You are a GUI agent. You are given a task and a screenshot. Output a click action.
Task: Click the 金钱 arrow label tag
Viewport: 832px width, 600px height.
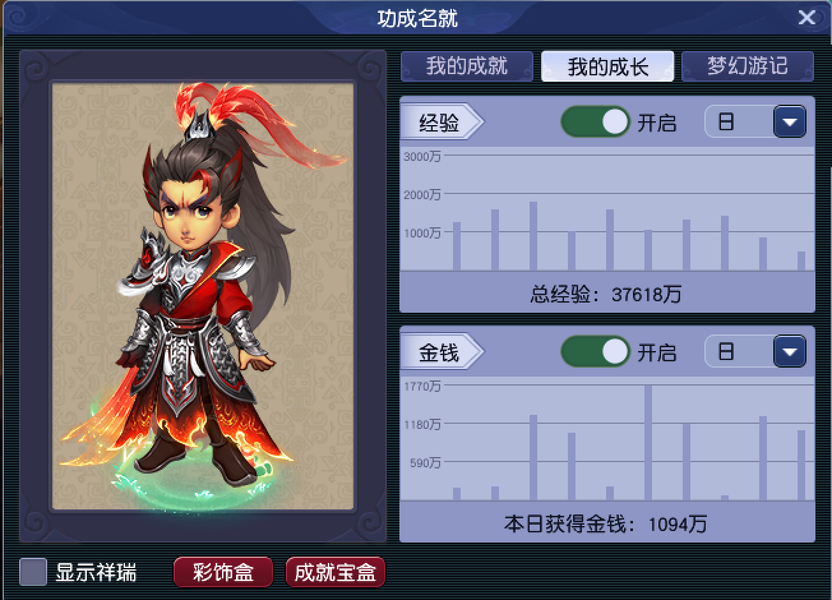(x=441, y=352)
